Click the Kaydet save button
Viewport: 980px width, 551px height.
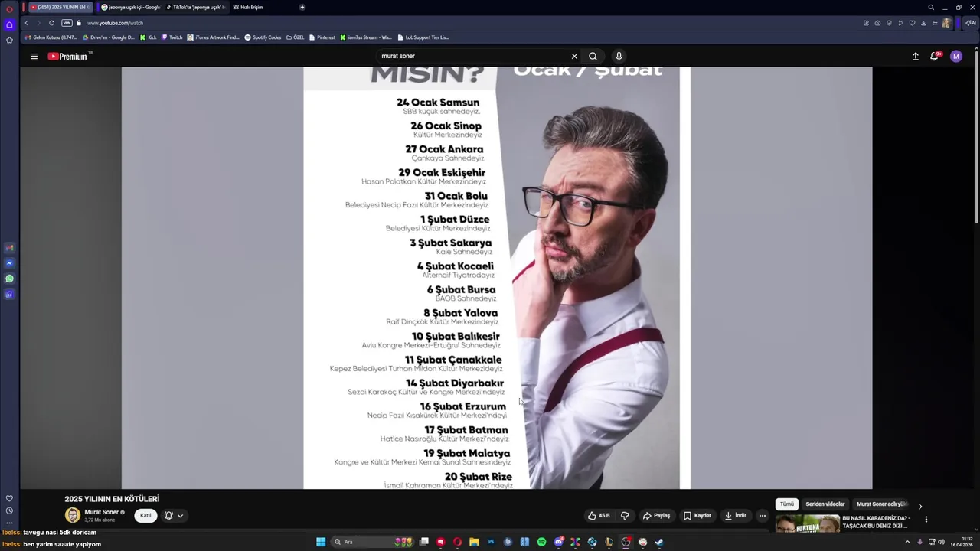pyautogui.click(x=697, y=516)
